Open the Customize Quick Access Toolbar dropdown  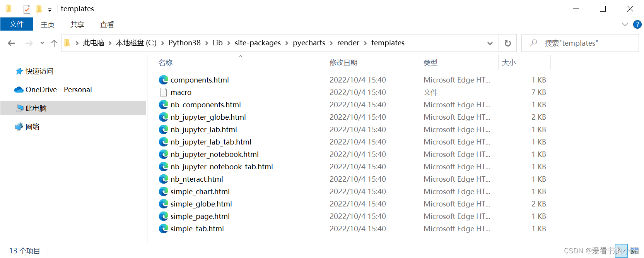(50, 10)
